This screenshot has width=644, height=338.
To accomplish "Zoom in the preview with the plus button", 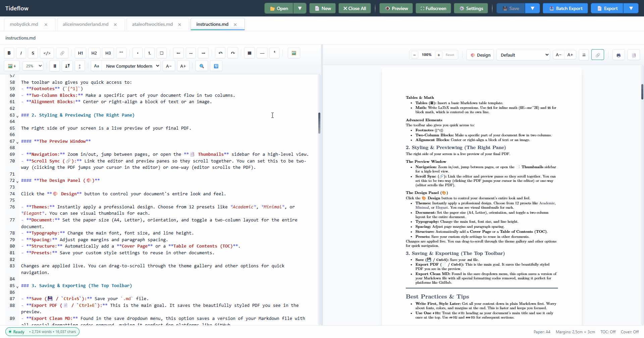I will tap(439, 55).
